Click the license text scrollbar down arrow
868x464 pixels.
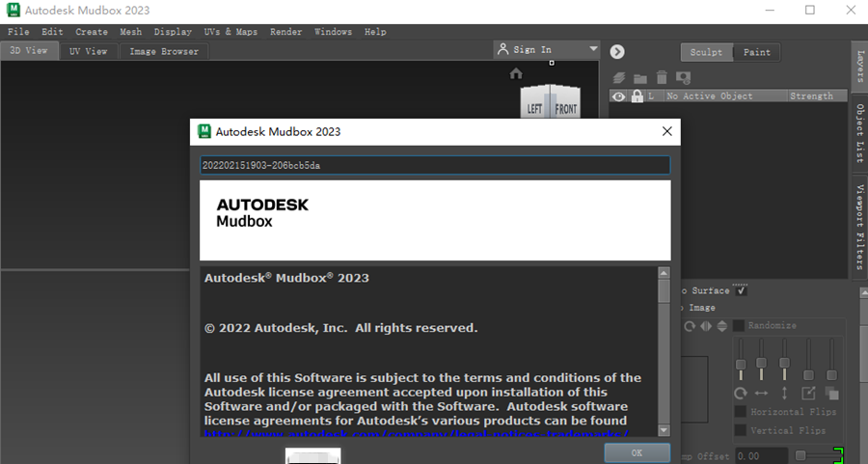coord(665,430)
